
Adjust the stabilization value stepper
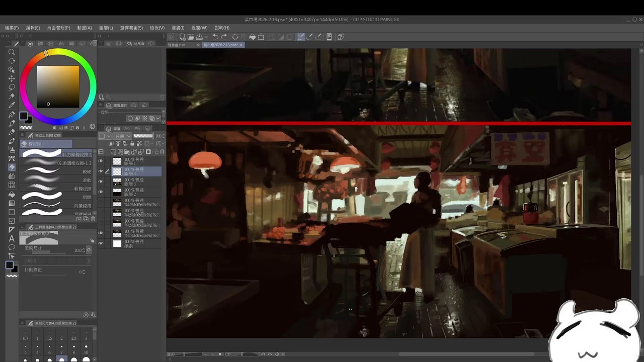click(84, 272)
